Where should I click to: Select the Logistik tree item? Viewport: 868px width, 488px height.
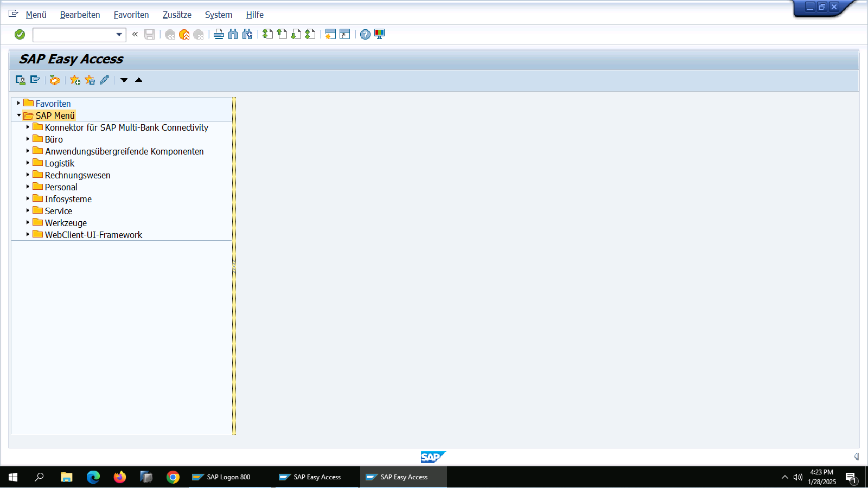[60, 163]
